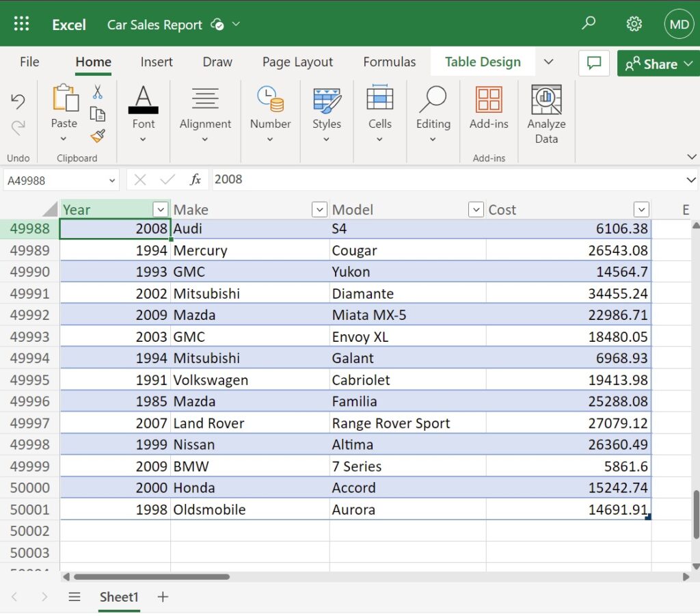Select the Cut scissors icon
This screenshot has height=616, width=700.
pyautogui.click(x=98, y=91)
